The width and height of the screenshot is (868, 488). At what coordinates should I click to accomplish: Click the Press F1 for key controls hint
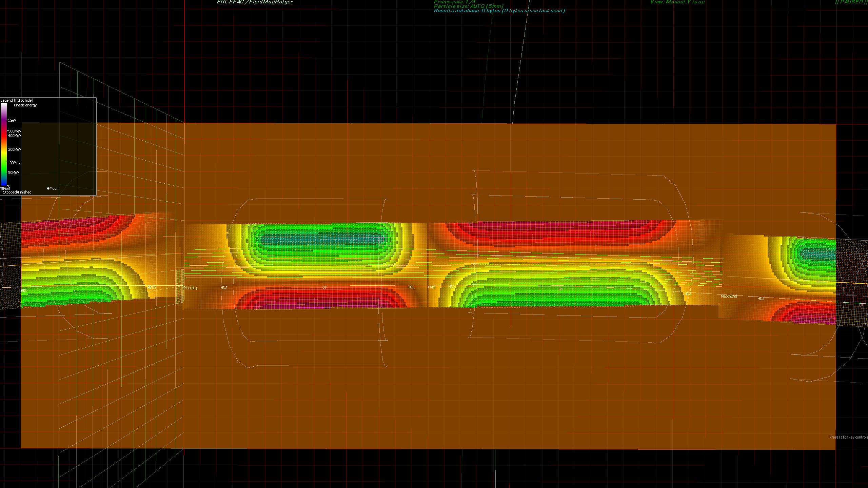[848, 437]
